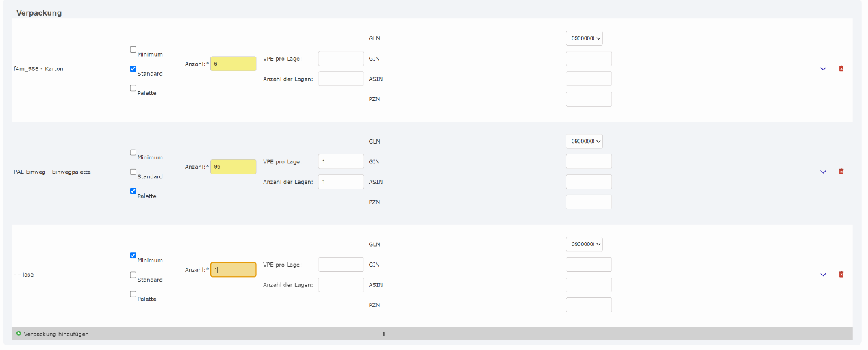Click VPE pro Lage field for Karton
Screen dimensions: 868x350
tap(341, 59)
